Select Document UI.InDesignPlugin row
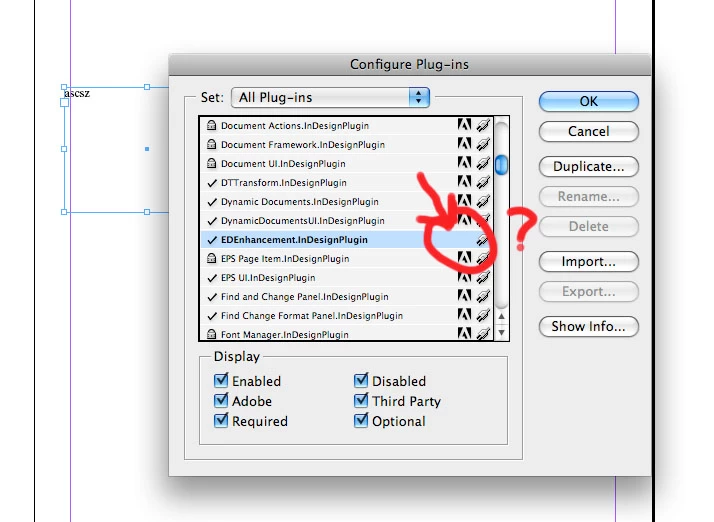 tap(347, 164)
